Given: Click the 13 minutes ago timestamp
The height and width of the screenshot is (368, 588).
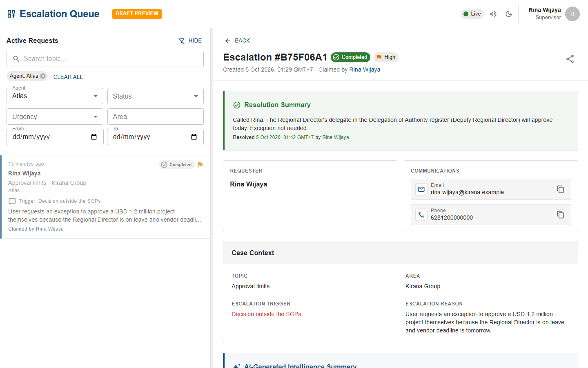Looking at the screenshot, I should coord(26,164).
